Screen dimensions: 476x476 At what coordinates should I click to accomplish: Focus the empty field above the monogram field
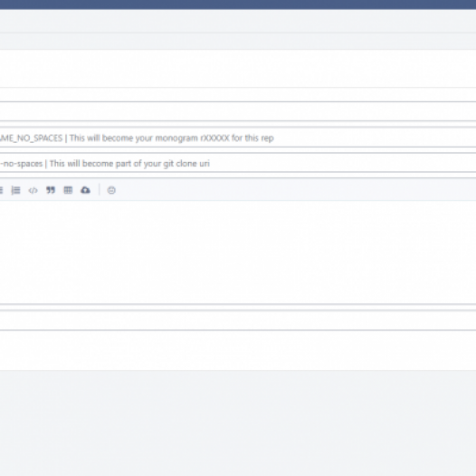pyautogui.click(x=238, y=111)
